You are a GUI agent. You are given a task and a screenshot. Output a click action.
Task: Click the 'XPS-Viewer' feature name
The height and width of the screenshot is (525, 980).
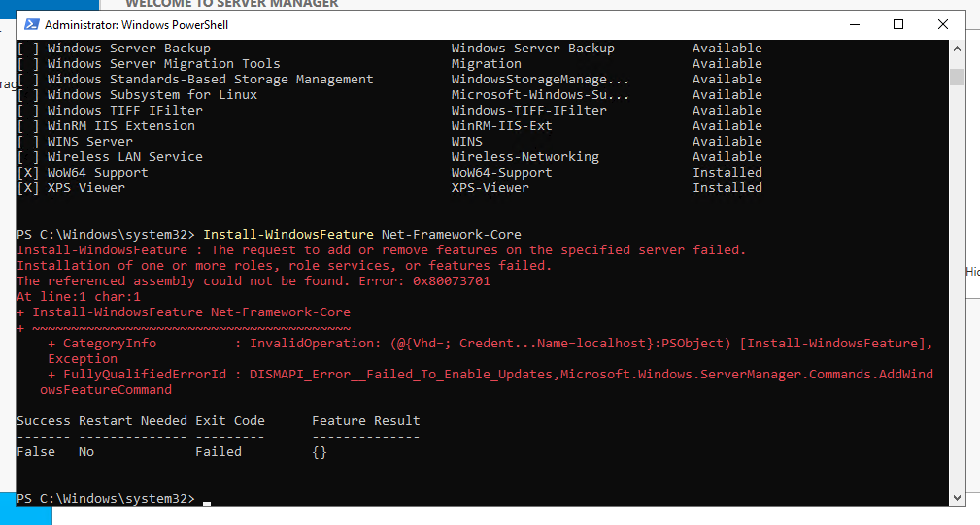(490, 188)
